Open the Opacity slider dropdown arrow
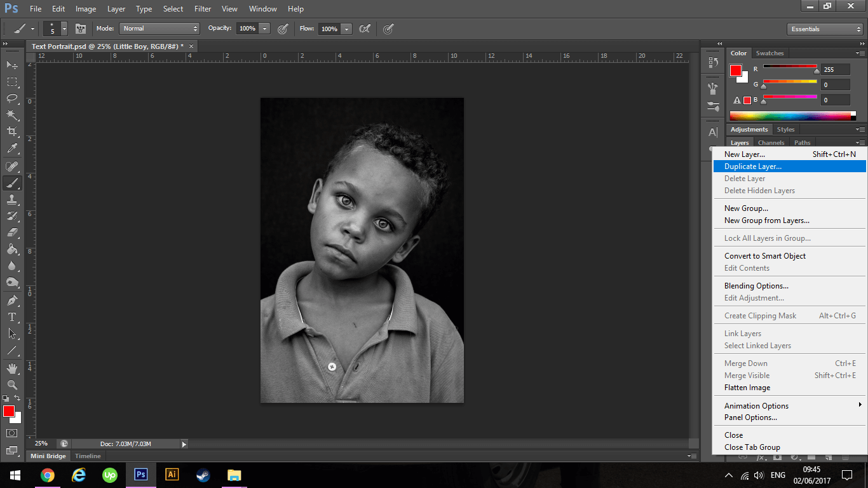This screenshot has width=868, height=488. [x=265, y=29]
